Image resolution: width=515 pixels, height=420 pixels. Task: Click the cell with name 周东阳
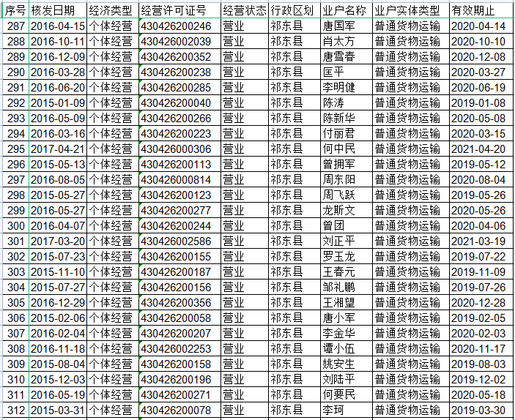338,179
